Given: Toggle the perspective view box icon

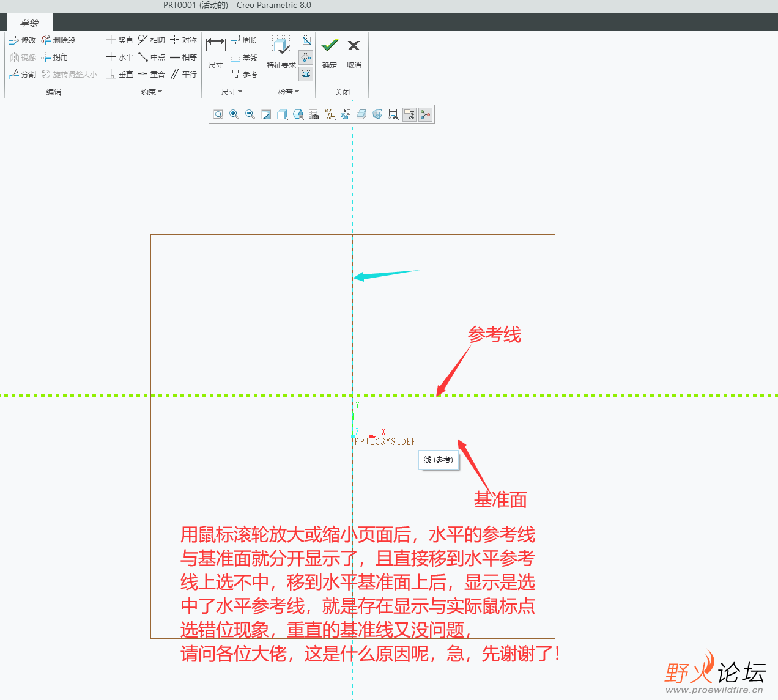Looking at the screenshot, I should click(x=377, y=115).
